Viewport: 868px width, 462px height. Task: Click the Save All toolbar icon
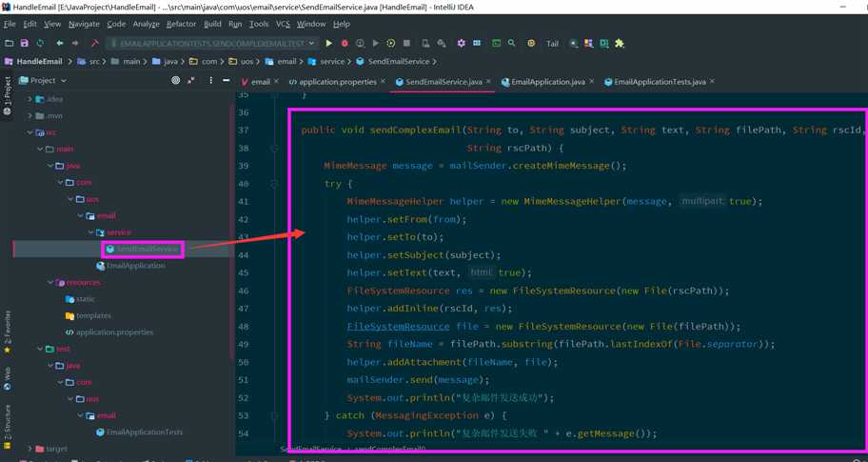click(x=25, y=43)
